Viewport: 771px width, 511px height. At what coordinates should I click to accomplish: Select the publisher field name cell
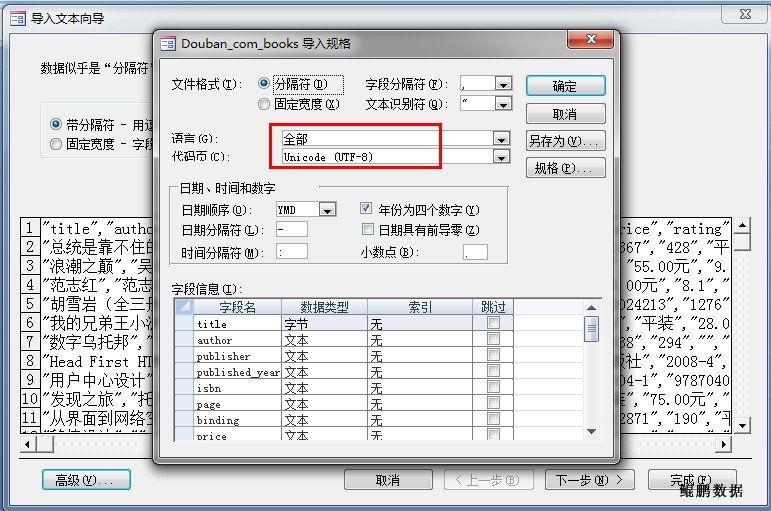pyautogui.click(x=237, y=356)
